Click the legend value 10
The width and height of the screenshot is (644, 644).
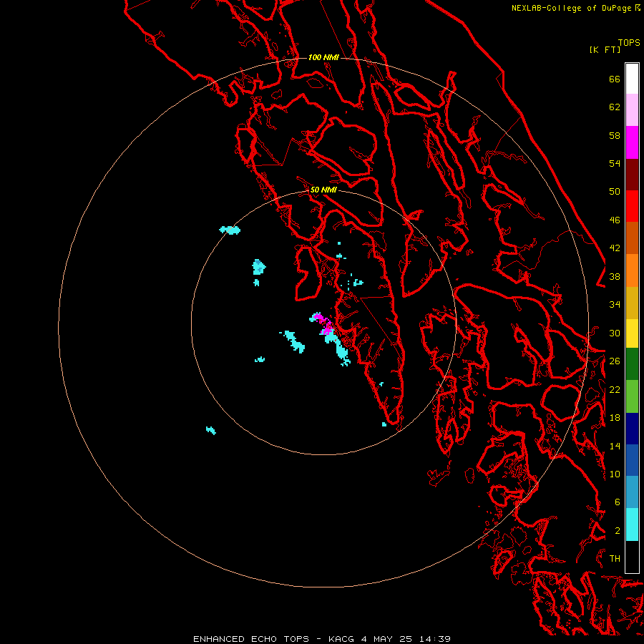point(615,474)
